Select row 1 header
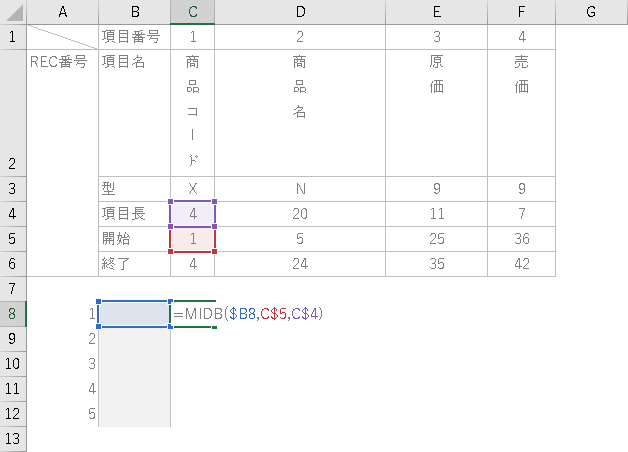This screenshot has width=628, height=452. 13,37
